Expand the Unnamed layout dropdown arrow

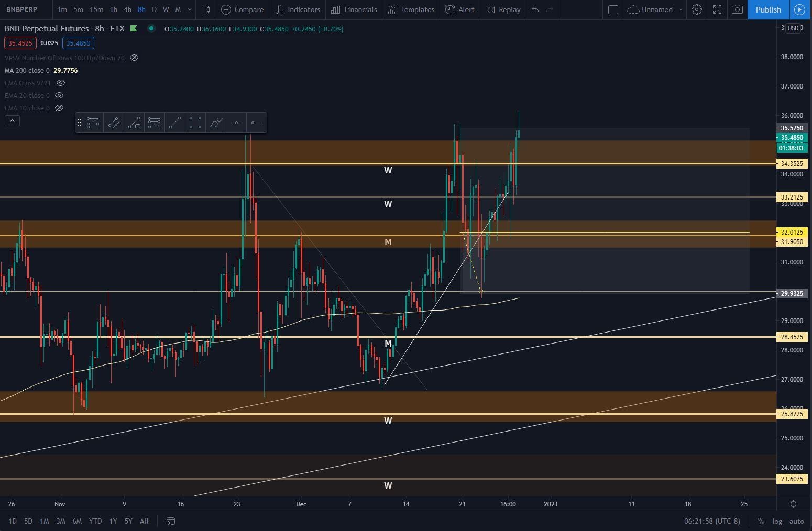click(x=681, y=9)
